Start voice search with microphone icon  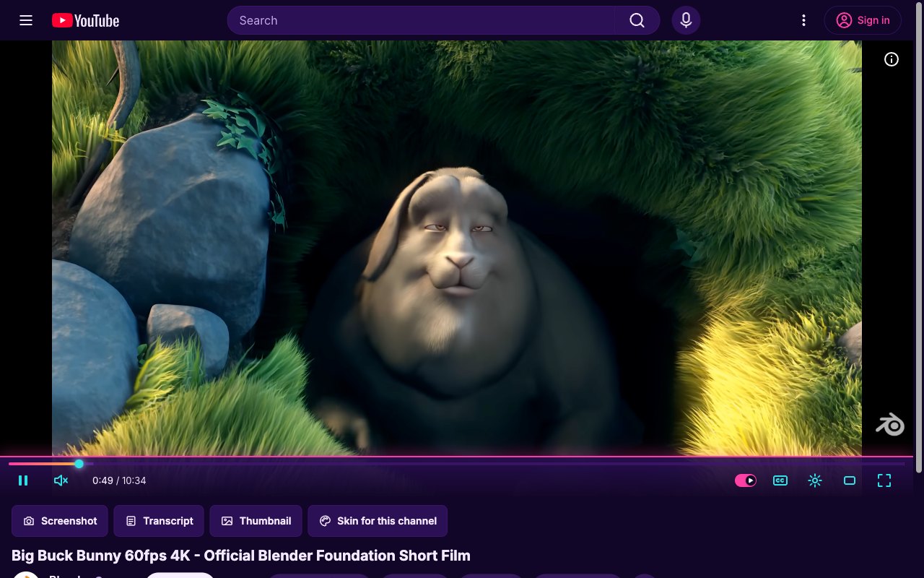coord(686,20)
